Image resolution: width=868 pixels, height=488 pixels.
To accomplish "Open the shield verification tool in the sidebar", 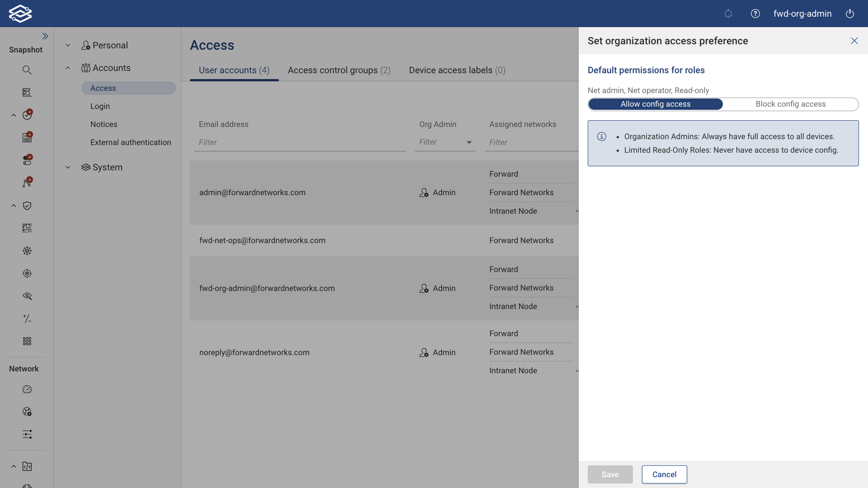I will pyautogui.click(x=27, y=206).
